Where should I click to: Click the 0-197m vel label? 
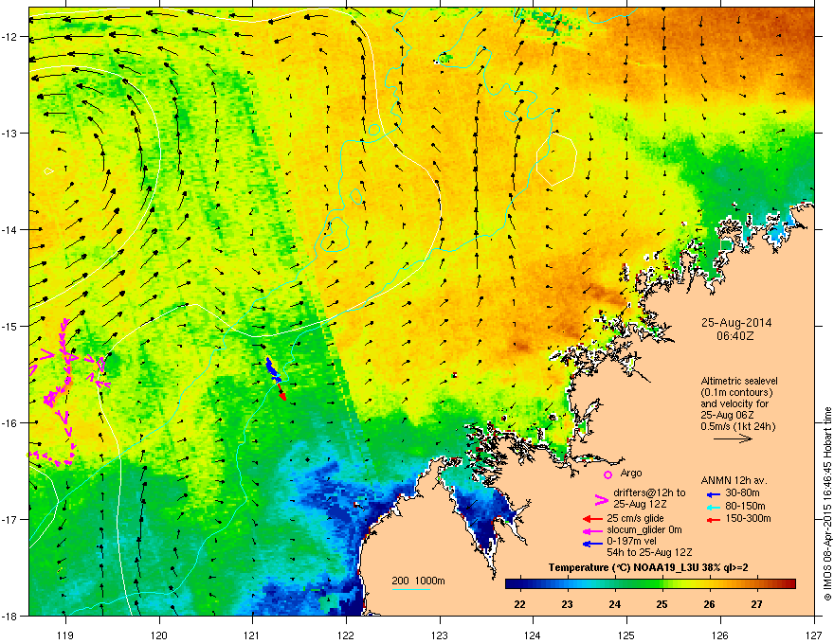[633, 542]
